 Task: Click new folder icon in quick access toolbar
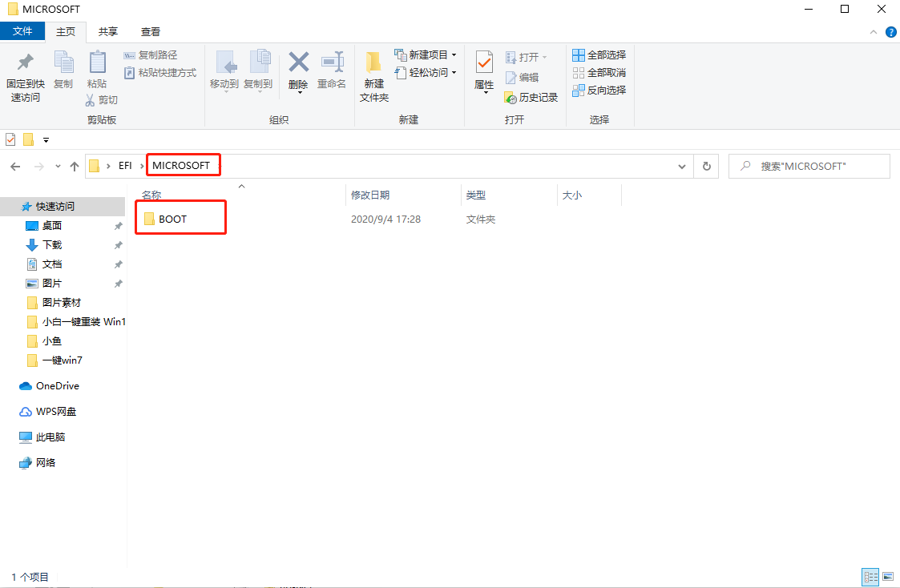pos(28,139)
